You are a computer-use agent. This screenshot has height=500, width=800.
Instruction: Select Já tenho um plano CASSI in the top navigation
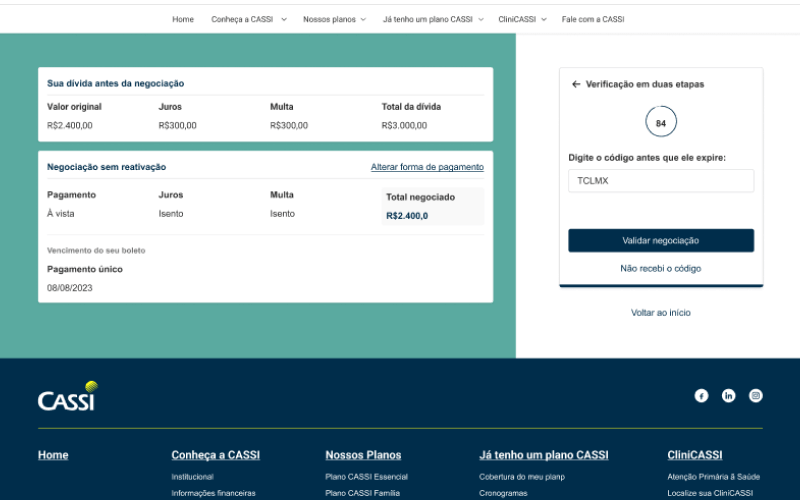(428, 19)
